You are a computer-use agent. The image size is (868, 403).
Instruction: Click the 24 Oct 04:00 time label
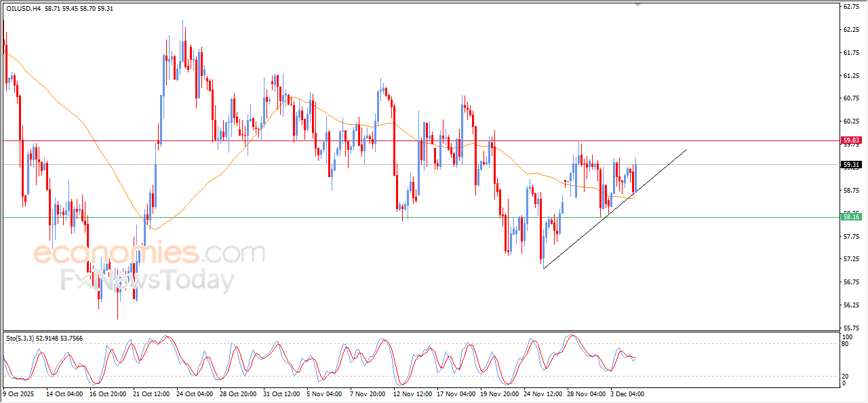coord(195,394)
